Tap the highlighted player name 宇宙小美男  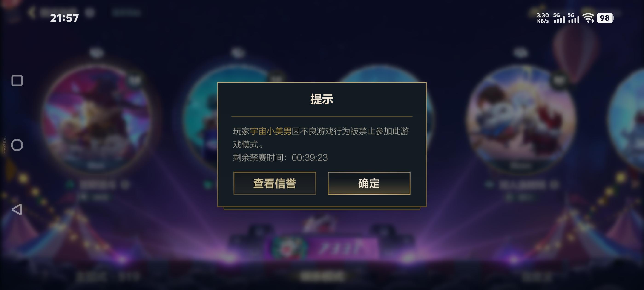point(271,131)
